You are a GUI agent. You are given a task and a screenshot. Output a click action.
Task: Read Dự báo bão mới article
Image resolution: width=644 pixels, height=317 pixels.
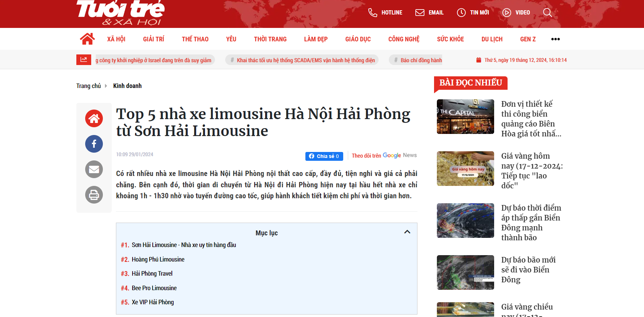[528, 270]
